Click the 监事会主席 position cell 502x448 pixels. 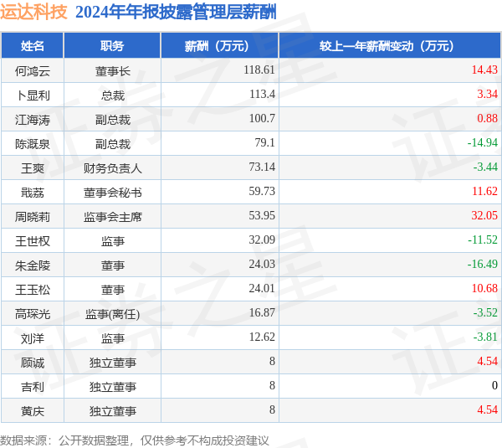click(113, 217)
